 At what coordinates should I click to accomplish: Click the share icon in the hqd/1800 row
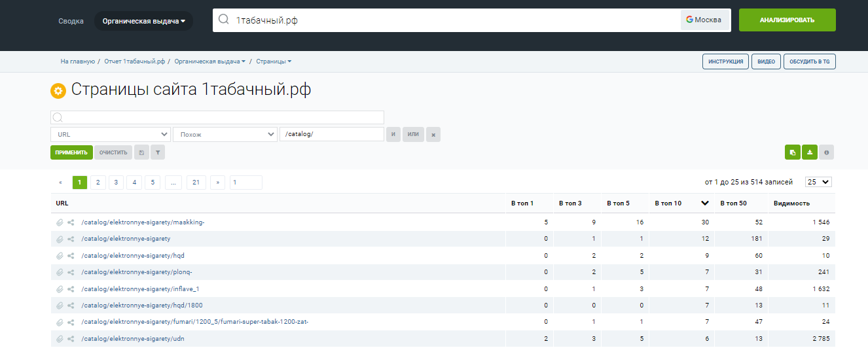point(71,306)
